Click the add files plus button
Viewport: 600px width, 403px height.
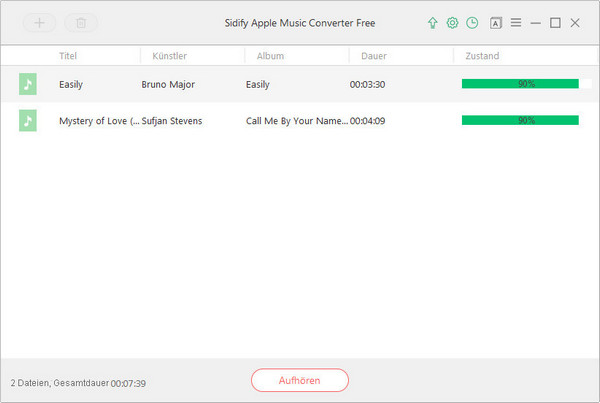pos(39,23)
